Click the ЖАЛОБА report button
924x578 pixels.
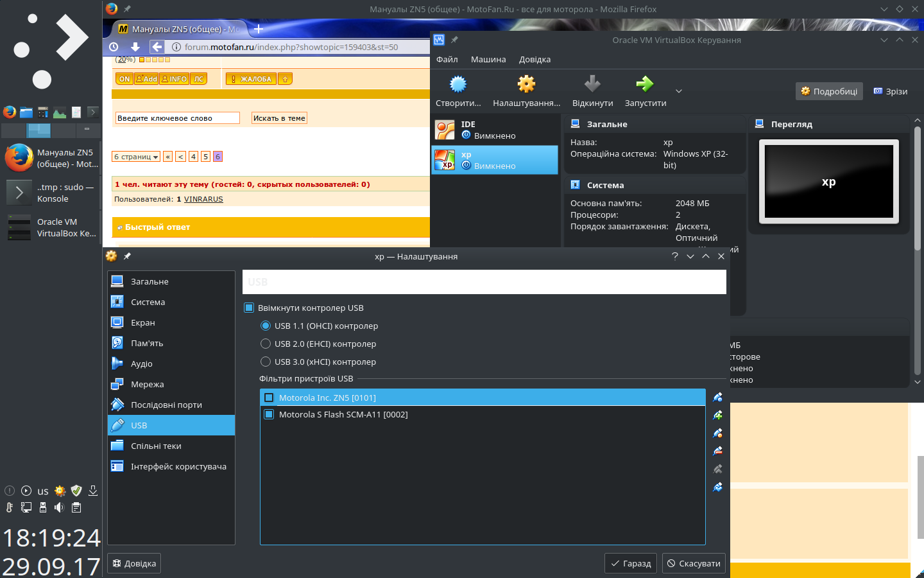[252, 79]
